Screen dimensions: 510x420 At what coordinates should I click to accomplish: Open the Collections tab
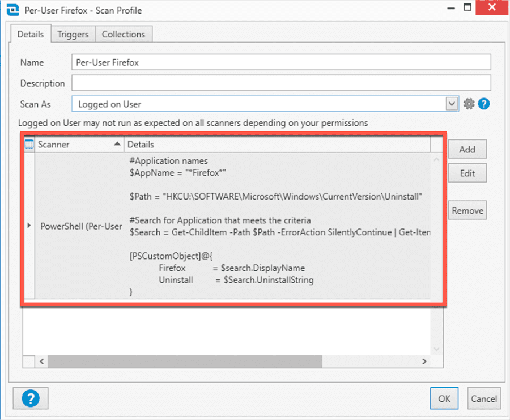click(124, 34)
